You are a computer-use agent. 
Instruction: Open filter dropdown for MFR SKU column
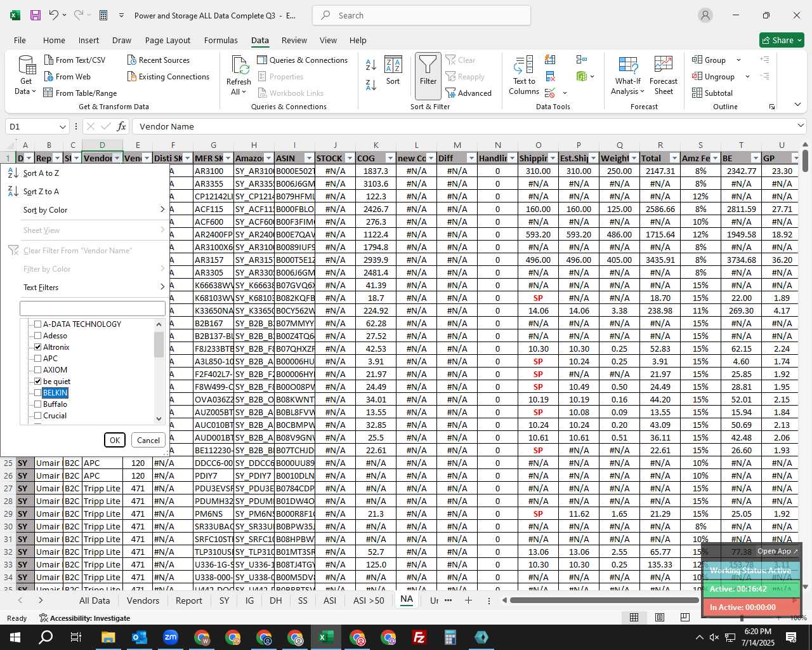click(x=228, y=158)
